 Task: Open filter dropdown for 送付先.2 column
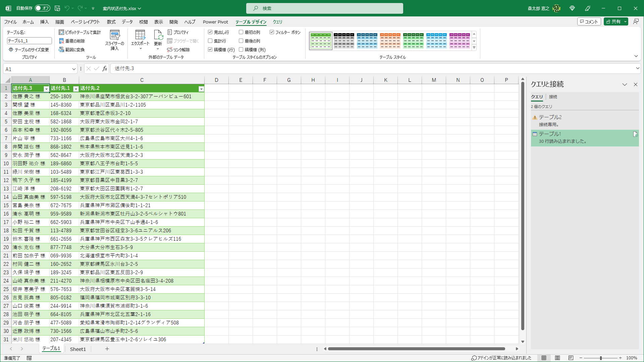[x=201, y=89]
